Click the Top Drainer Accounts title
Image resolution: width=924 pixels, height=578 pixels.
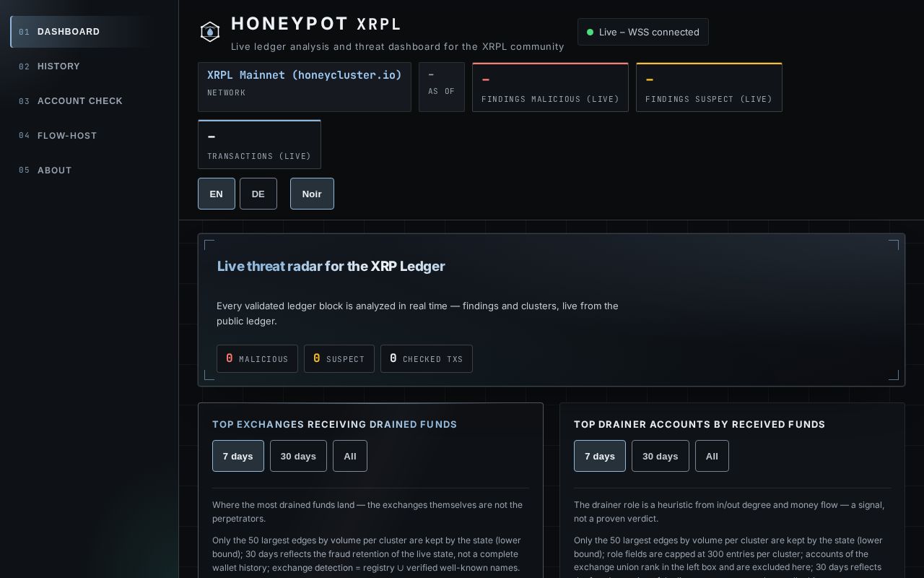click(699, 424)
